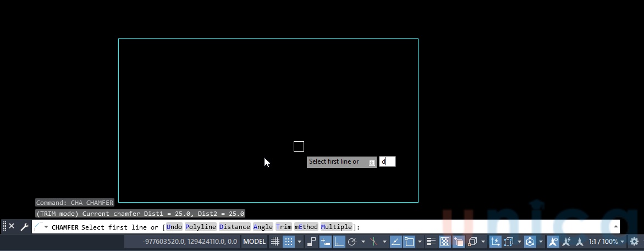Click the Dynamic Input status icon
Viewport: 644px width, 251px height.
(x=326, y=242)
